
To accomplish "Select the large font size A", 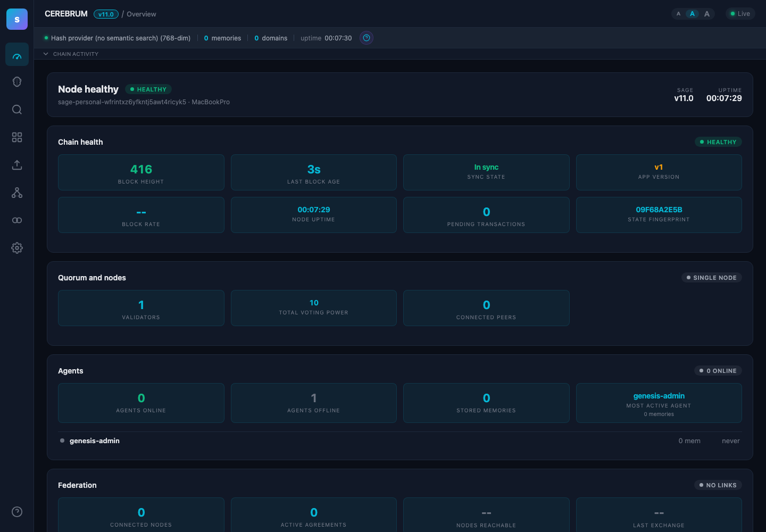I will point(707,14).
